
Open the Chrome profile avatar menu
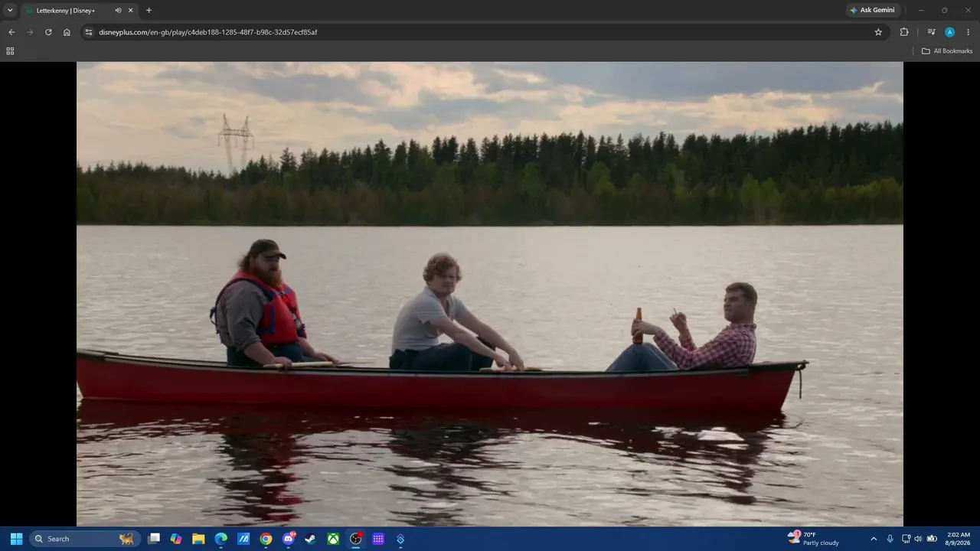(949, 32)
